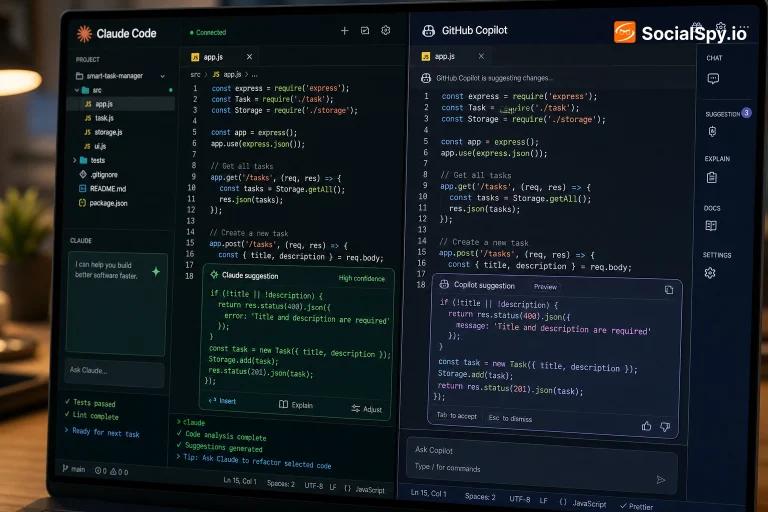Open .gitignore file

pyautogui.click(x=98, y=175)
